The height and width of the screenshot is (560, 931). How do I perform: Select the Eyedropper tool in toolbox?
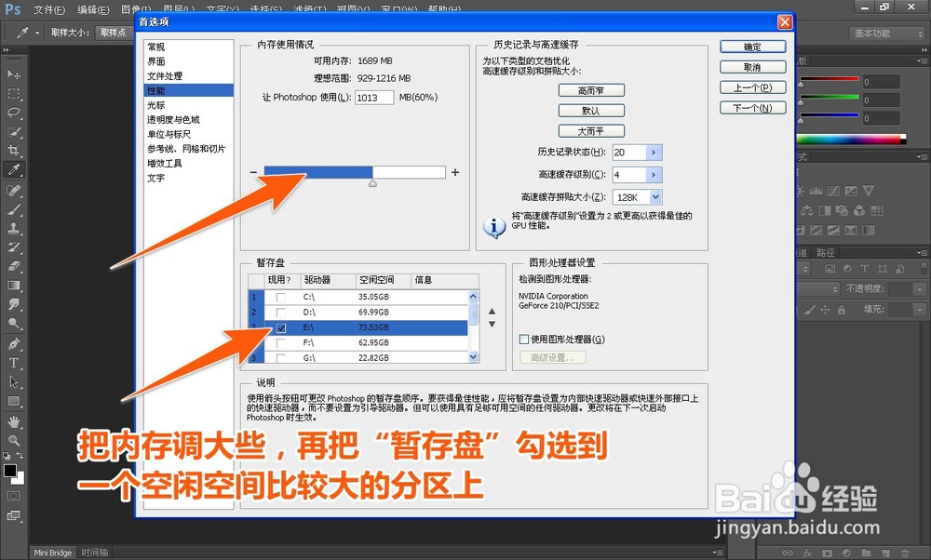pos(14,169)
